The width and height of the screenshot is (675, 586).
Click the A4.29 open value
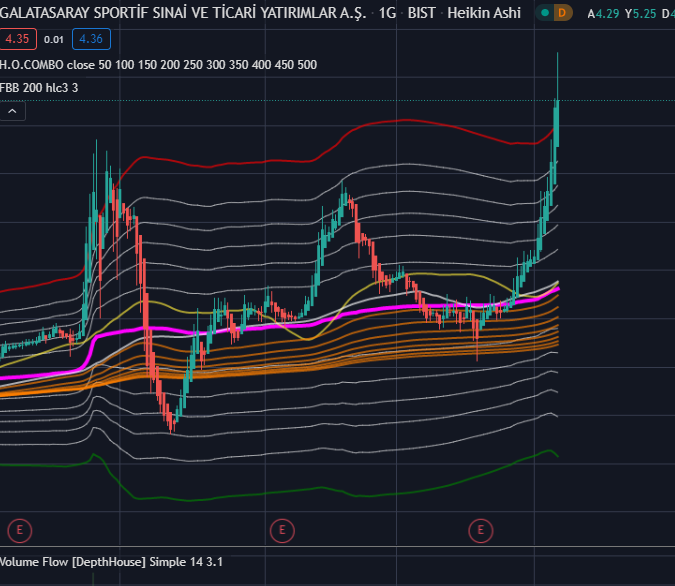(x=604, y=14)
